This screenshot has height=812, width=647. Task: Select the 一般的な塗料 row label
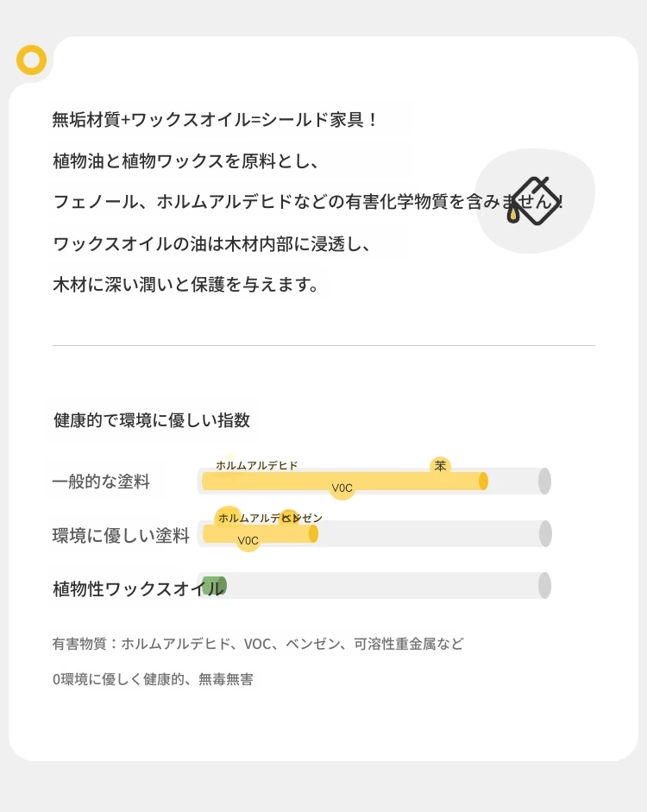pyautogui.click(x=102, y=482)
